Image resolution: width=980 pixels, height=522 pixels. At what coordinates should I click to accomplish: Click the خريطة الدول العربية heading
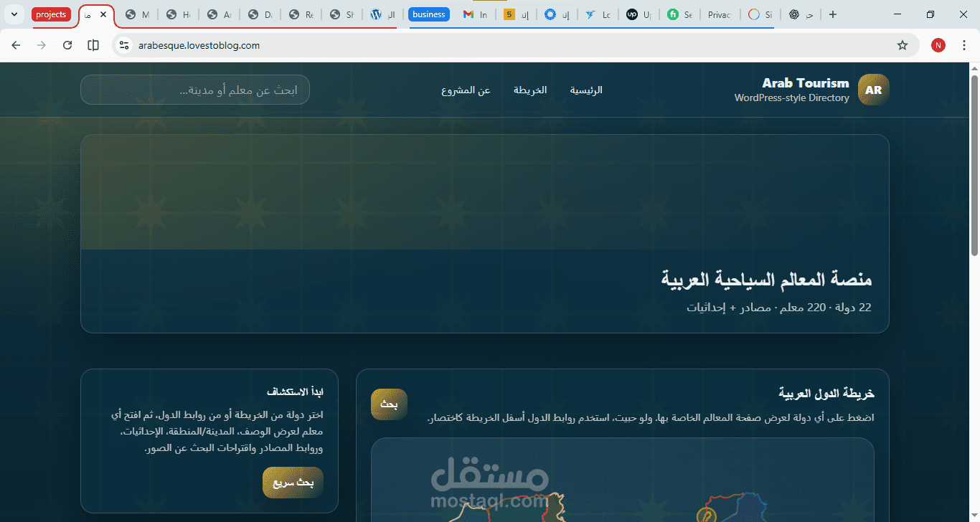pyautogui.click(x=826, y=393)
